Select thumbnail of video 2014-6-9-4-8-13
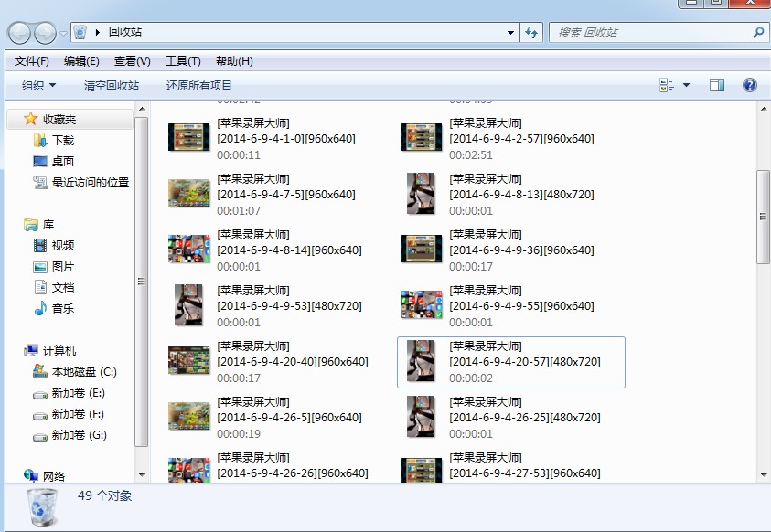The image size is (771, 532). (421, 193)
